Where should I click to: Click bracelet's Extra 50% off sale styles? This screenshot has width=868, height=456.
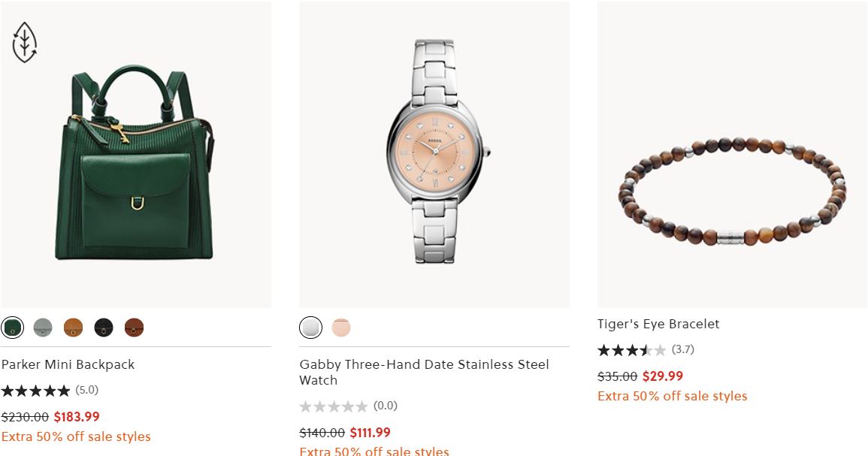point(673,396)
